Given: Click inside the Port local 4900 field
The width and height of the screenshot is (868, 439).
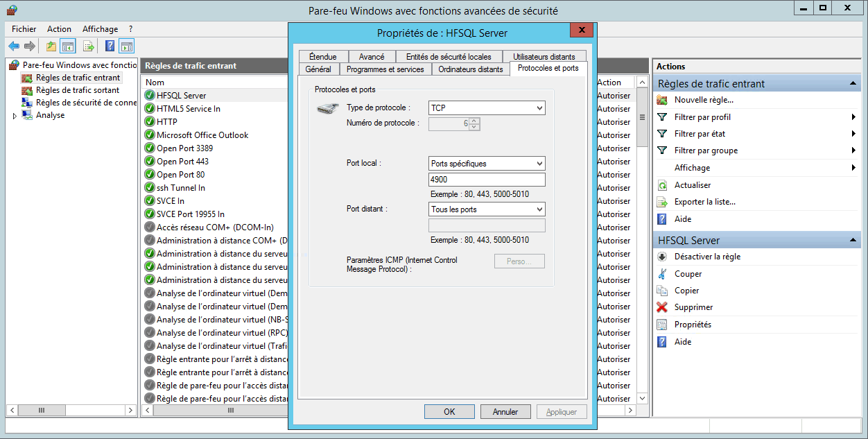Looking at the screenshot, I should (x=485, y=179).
